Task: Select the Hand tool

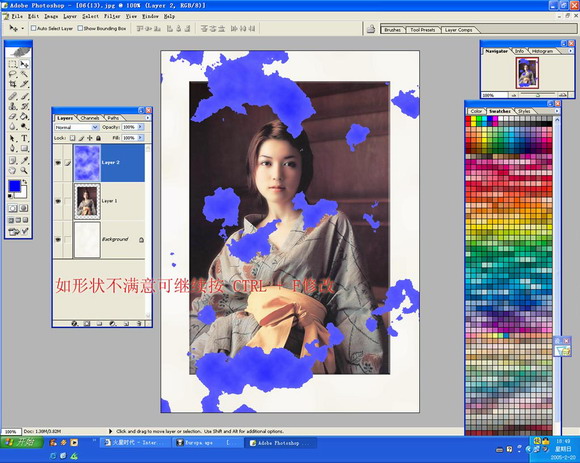Action: [13, 170]
